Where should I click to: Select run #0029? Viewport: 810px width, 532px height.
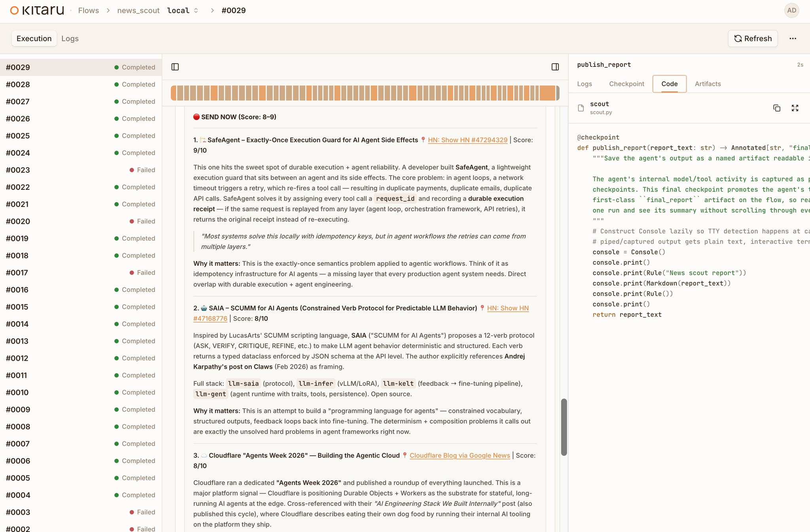tap(81, 67)
